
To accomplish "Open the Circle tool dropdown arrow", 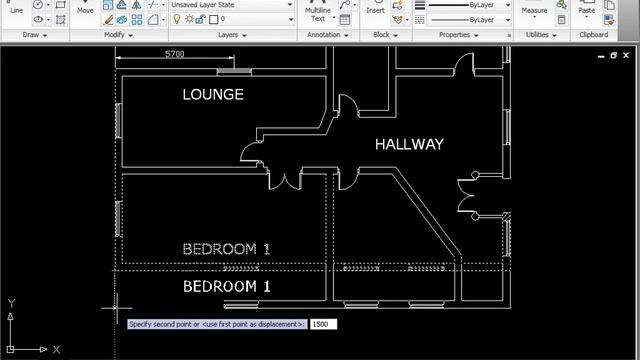I will pos(48,5).
